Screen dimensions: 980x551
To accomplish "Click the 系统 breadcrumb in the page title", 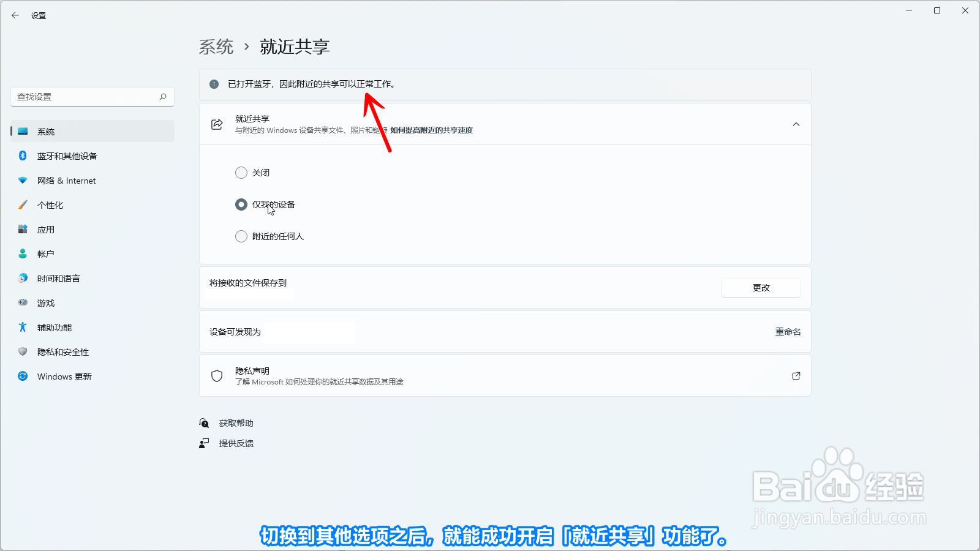I will pos(216,47).
